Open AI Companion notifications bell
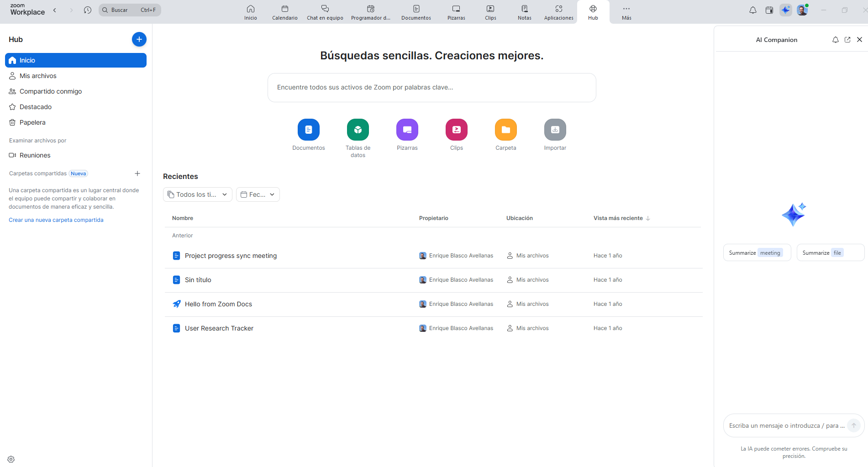The height and width of the screenshot is (467, 868). coord(836,40)
